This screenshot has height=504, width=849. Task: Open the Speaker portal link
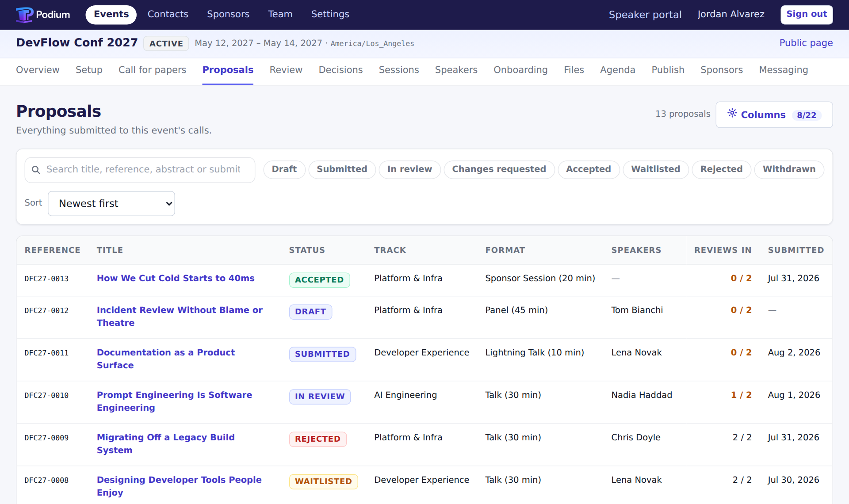[x=645, y=15]
